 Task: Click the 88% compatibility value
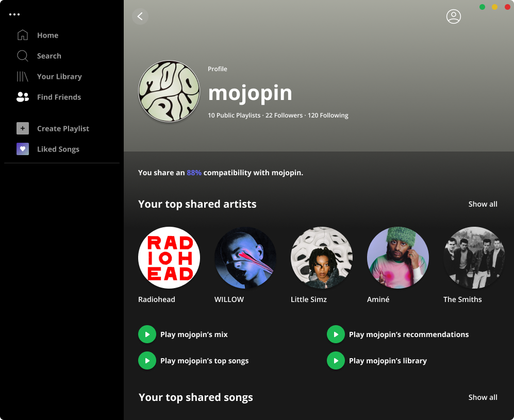pyautogui.click(x=194, y=173)
